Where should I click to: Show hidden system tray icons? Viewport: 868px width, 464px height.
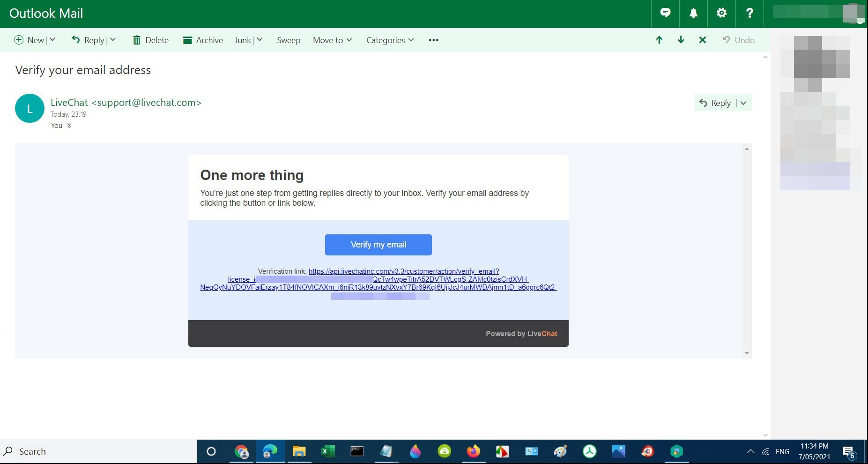750,452
